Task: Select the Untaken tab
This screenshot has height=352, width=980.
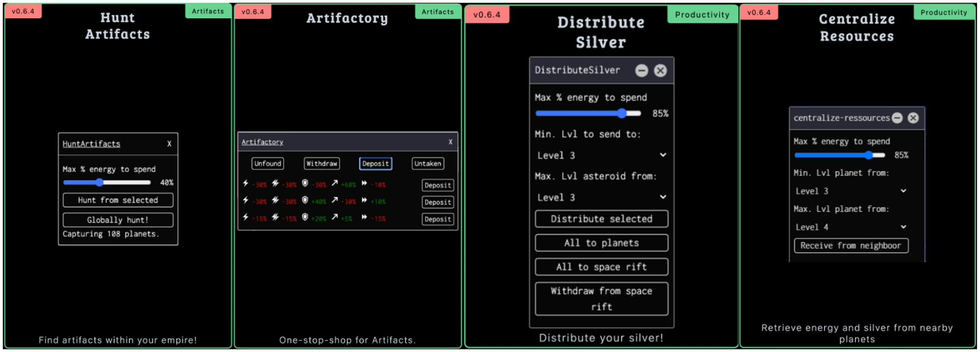Action: (x=428, y=164)
